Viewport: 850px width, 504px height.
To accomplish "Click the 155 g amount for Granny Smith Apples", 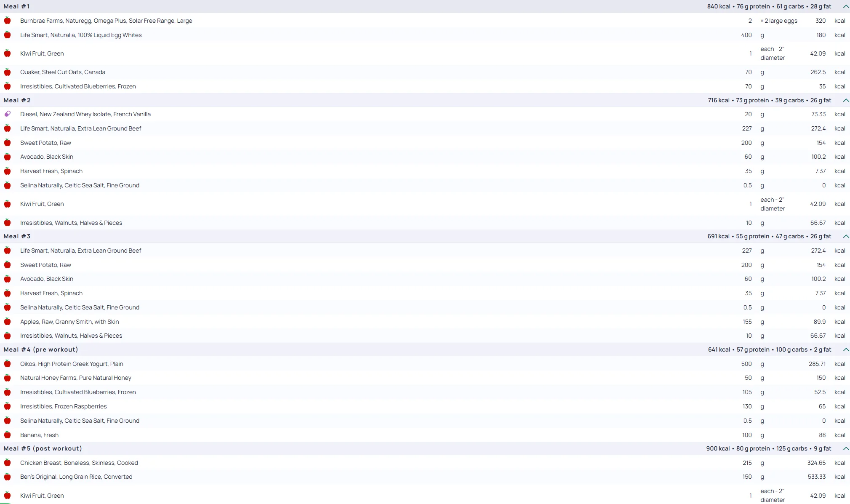I will coord(747,322).
